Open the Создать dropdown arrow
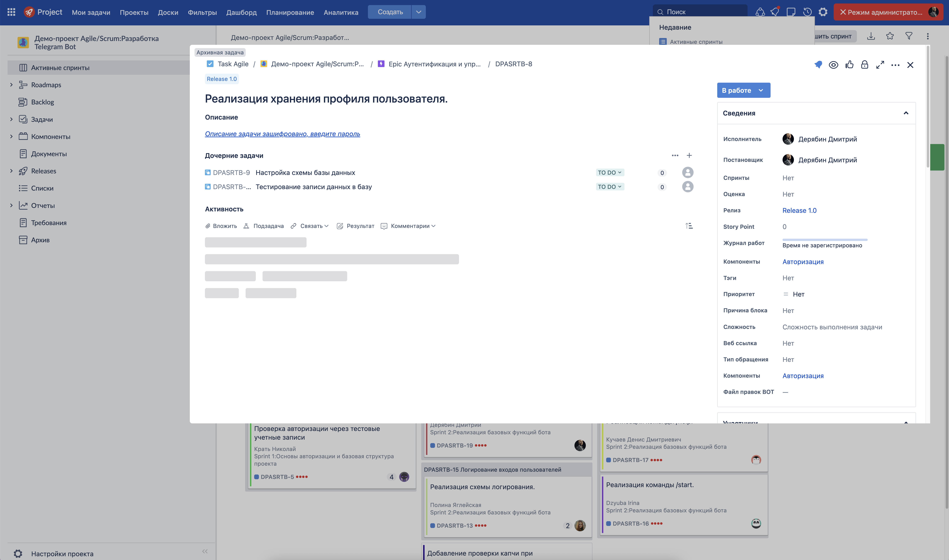The width and height of the screenshot is (949, 560). [418, 12]
